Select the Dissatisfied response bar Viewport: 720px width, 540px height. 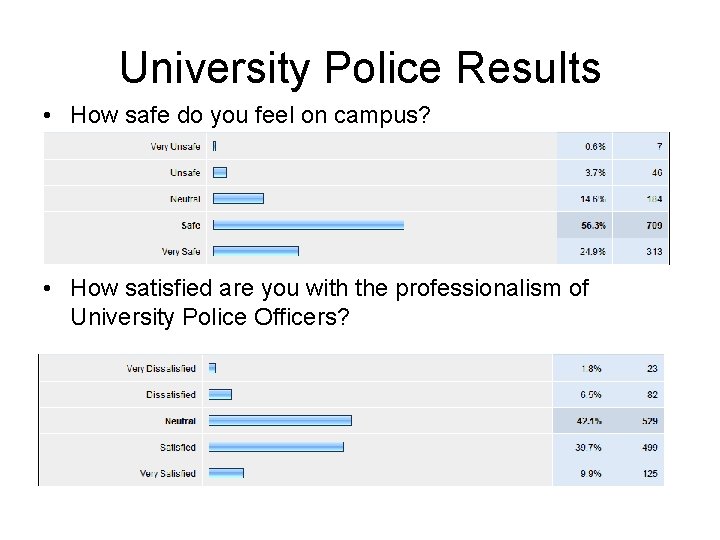220,395
